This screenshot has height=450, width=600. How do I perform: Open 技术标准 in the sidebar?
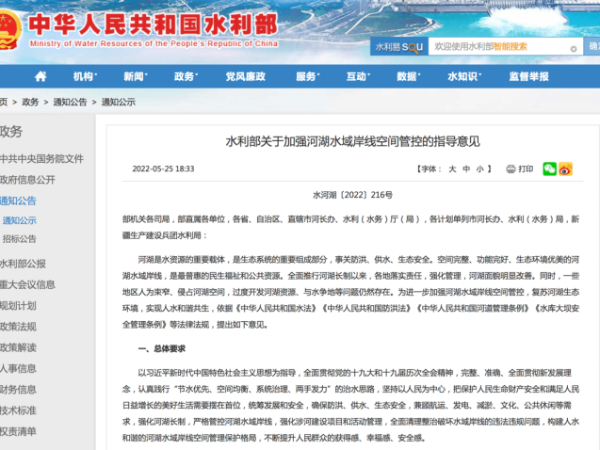click(x=18, y=411)
